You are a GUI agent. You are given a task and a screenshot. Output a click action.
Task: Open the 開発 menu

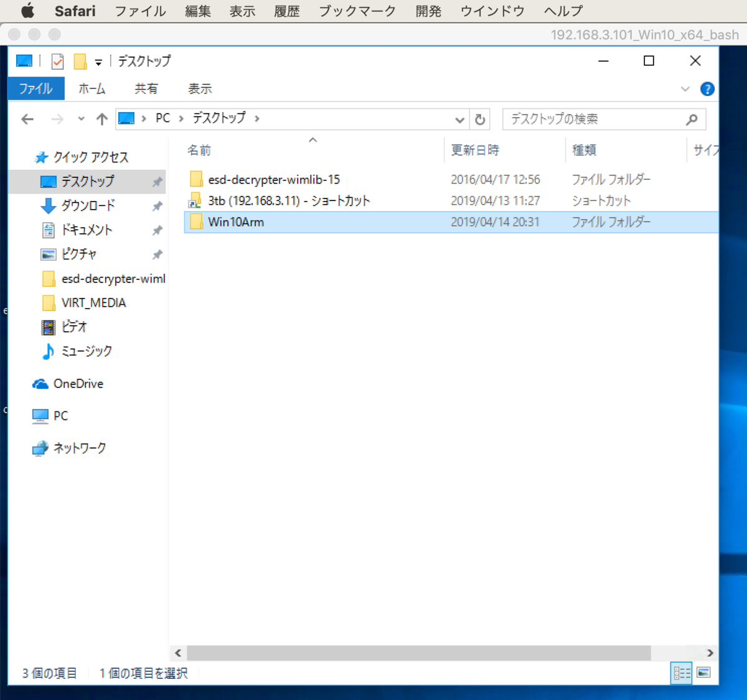coord(428,11)
